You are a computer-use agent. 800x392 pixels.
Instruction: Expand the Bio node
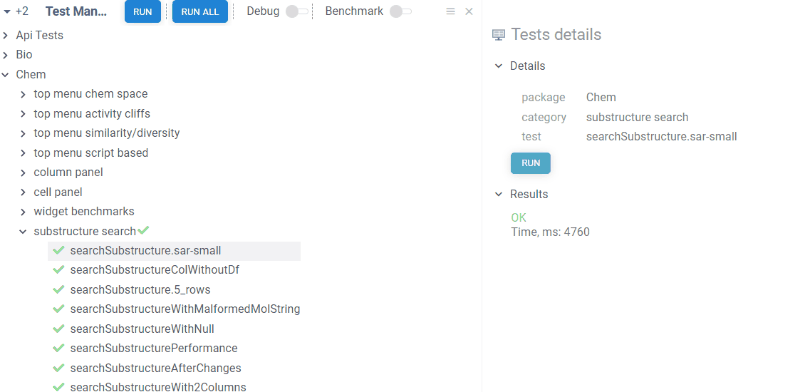pyautogui.click(x=6, y=55)
